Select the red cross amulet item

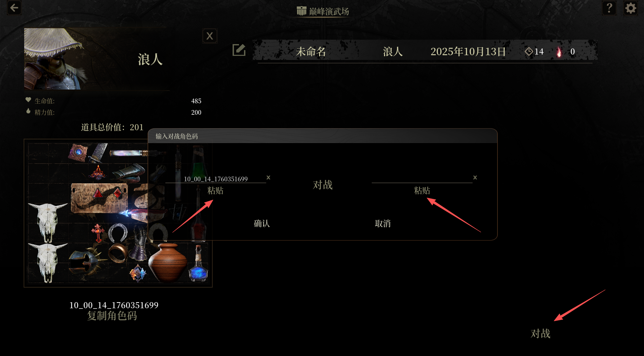(98, 233)
